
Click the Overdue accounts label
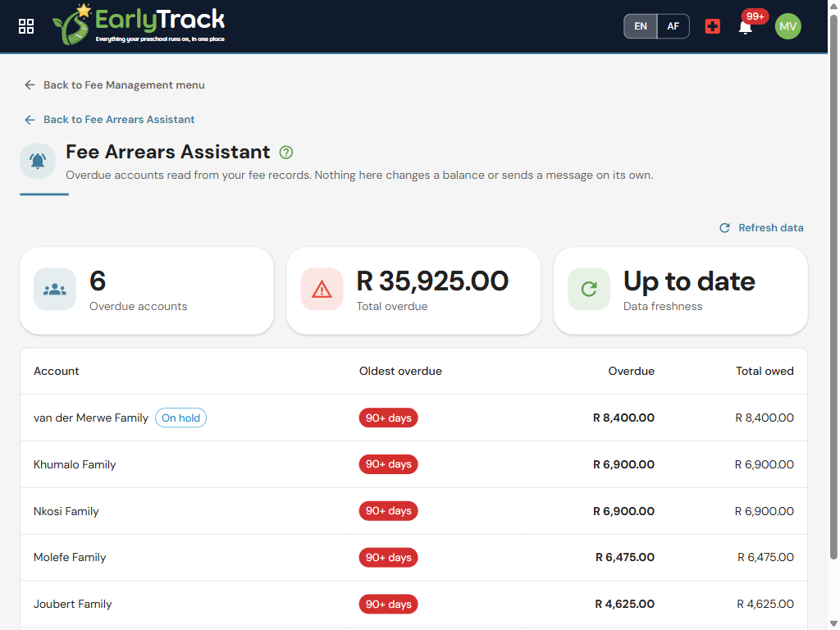[x=138, y=307]
